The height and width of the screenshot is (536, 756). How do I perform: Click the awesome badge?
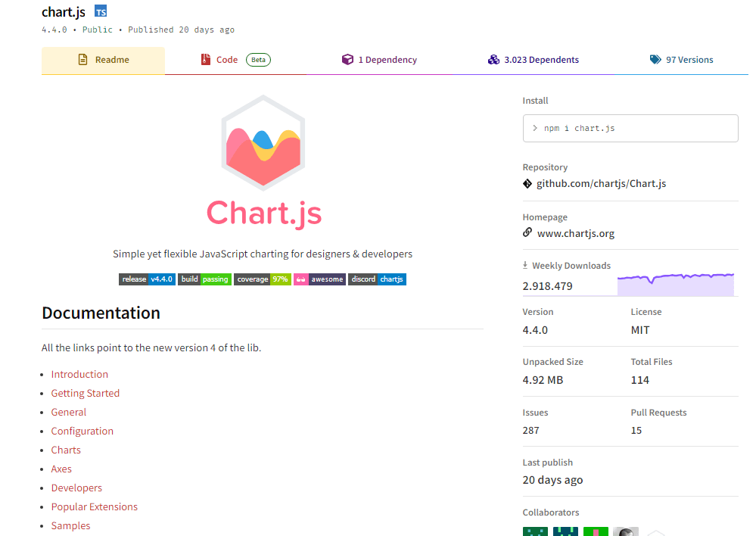[319, 279]
